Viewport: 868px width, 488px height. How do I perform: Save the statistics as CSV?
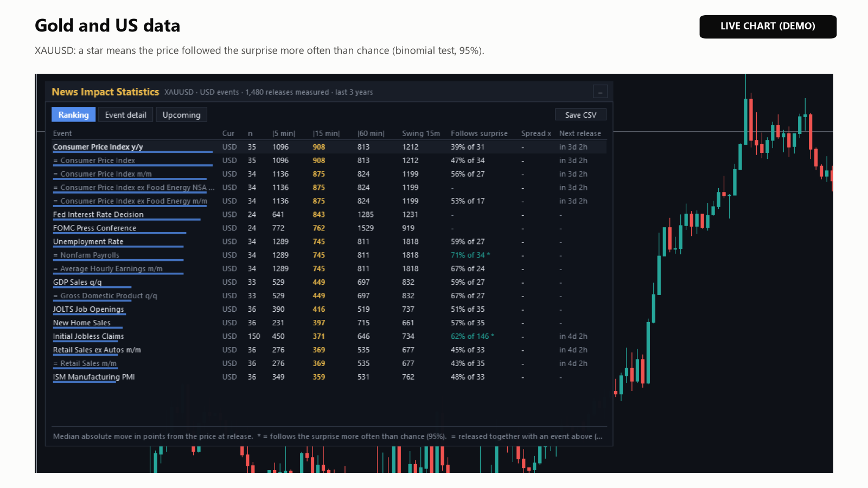(580, 115)
